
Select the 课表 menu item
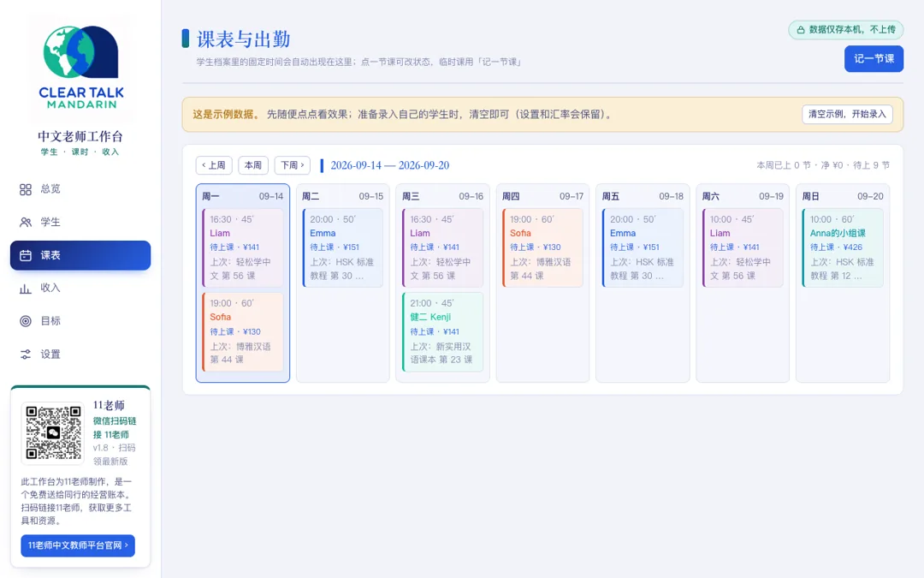[x=80, y=255]
